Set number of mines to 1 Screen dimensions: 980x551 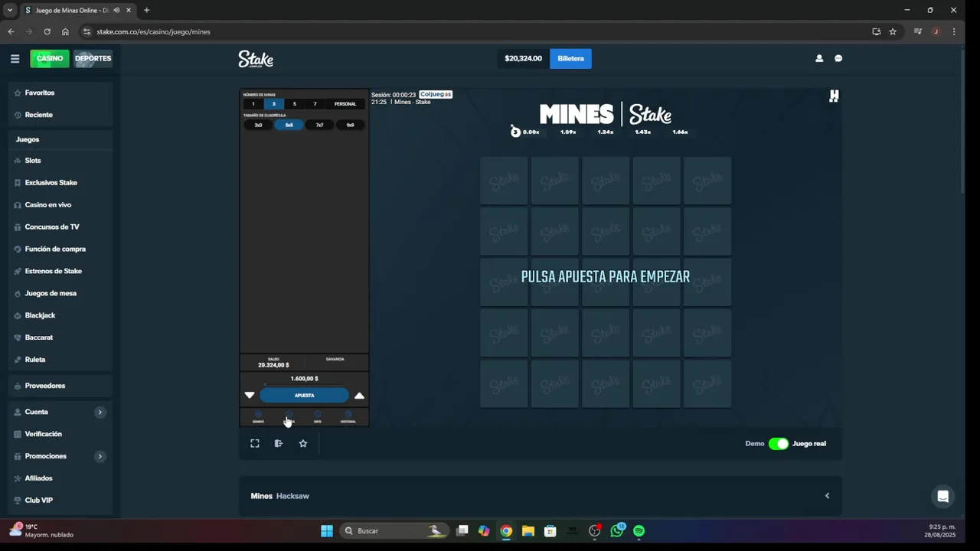pos(253,104)
